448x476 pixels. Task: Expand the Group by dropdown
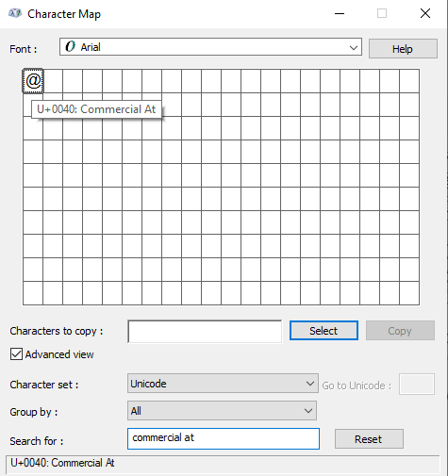222,410
